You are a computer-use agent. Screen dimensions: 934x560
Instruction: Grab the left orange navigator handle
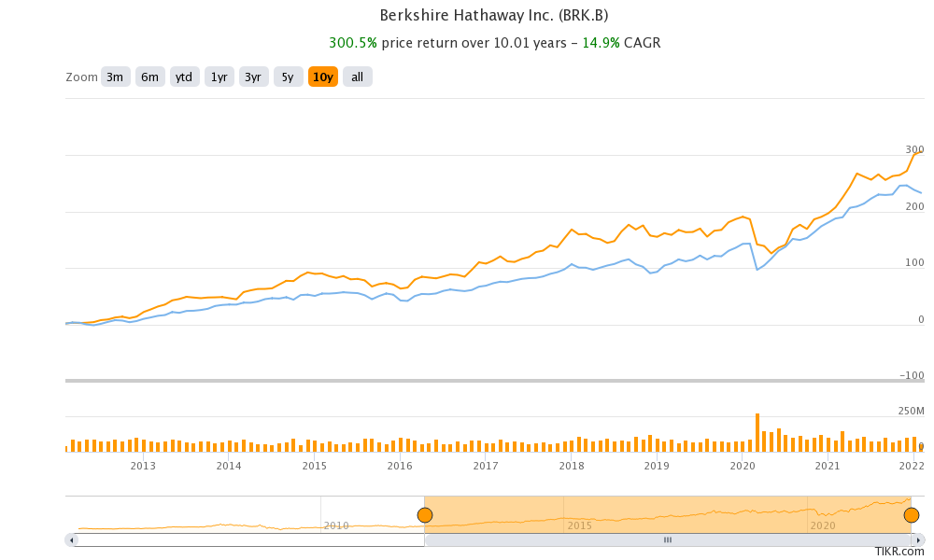click(425, 515)
